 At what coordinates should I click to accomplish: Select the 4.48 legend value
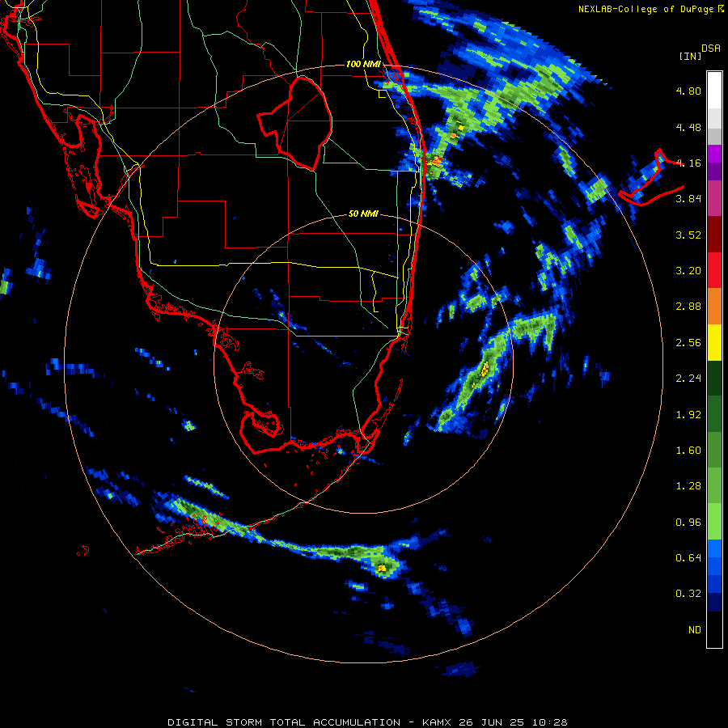click(688, 127)
